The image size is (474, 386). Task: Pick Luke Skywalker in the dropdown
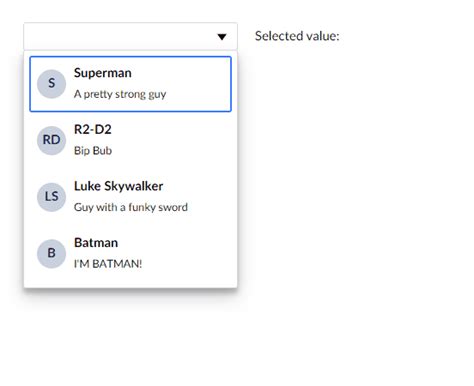(x=130, y=197)
